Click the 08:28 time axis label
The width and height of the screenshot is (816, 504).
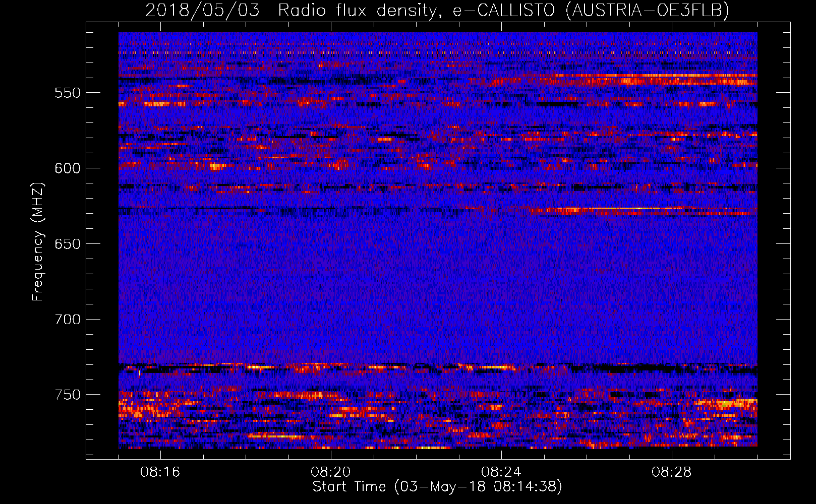[x=672, y=472]
